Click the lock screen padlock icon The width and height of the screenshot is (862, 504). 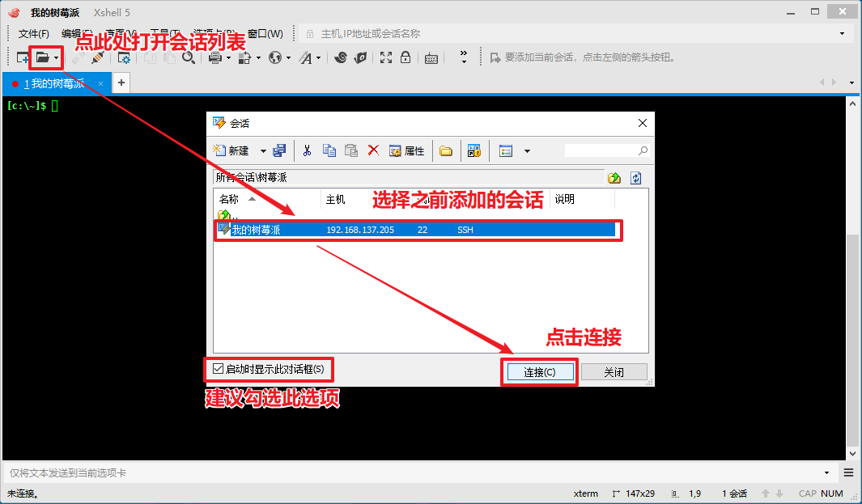405,57
